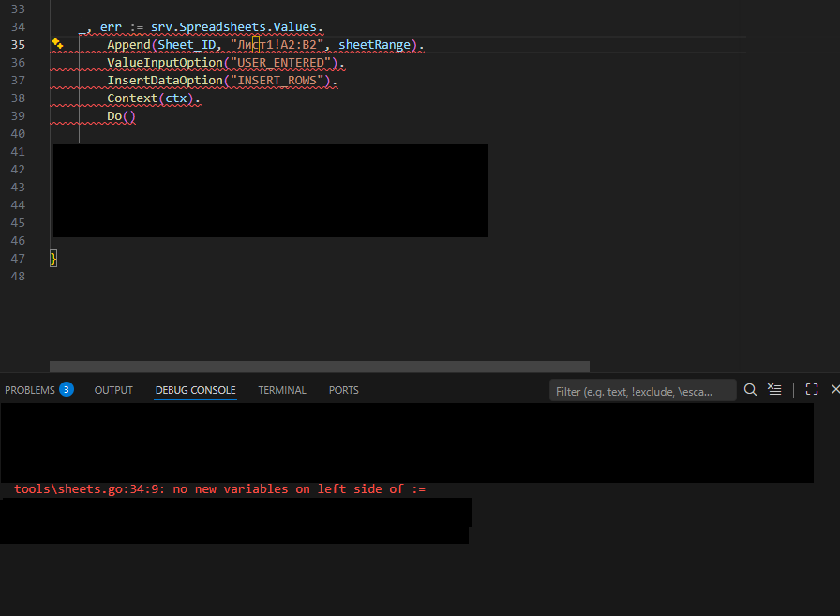Click the InsertDataOption method name
Screen dimensions: 840x616
[165, 81]
